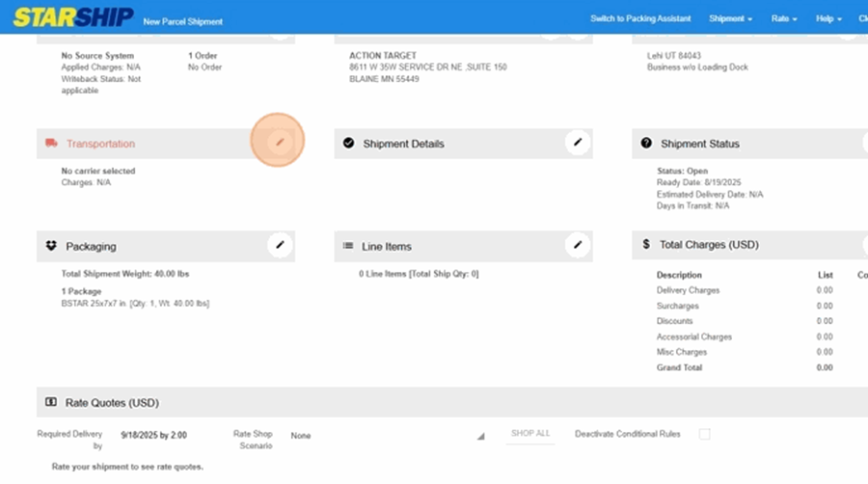Open the Shipment menu dropdown

[x=730, y=19]
